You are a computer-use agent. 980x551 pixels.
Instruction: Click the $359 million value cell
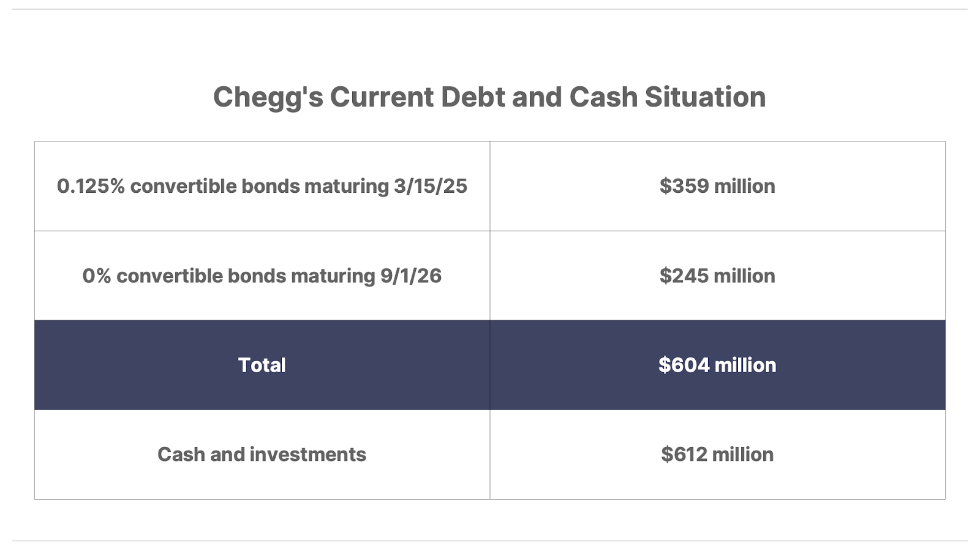(717, 186)
